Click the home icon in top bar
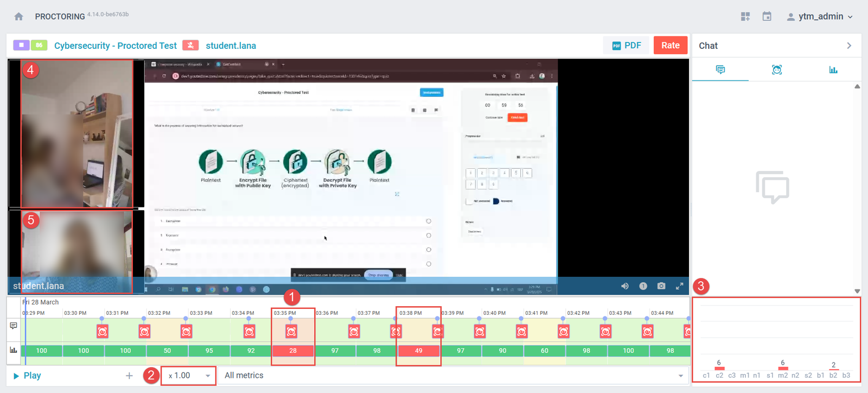 pyautogui.click(x=18, y=16)
